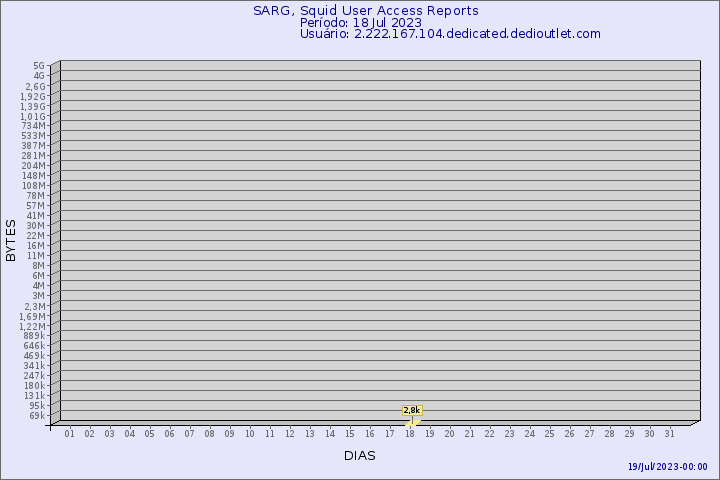Click the 131k y-axis label

[34, 395]
